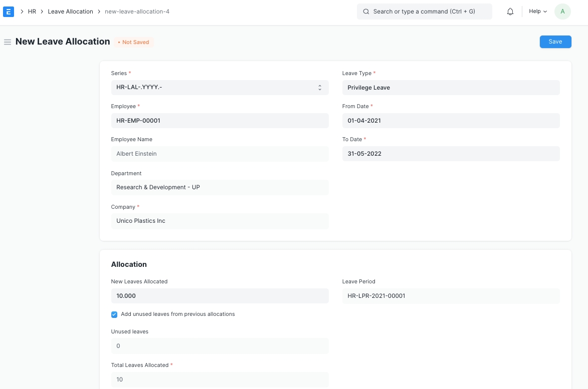The width and height of the screenshot is (588, 389).
Task: Change New Leaves Allocated value field
Action: (x=220, y=296)
